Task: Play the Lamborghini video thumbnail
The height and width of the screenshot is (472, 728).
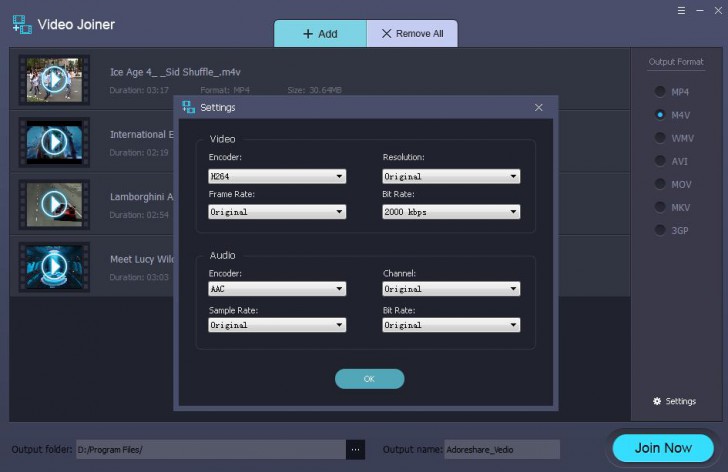Action: (x=54, y=205)
